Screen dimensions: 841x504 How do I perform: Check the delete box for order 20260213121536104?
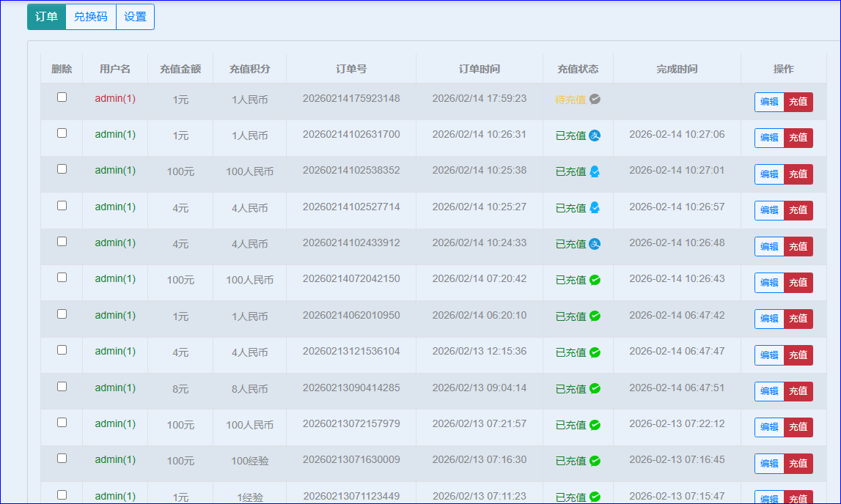click(62, 349)
